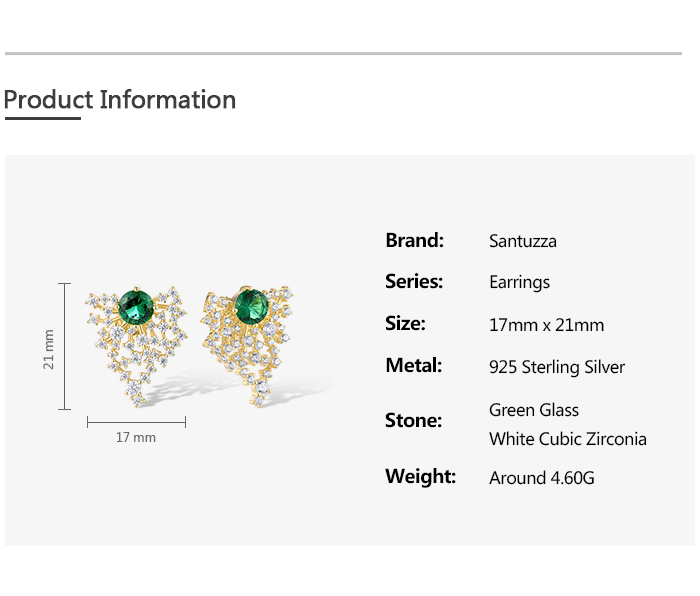This screenshot has height=596, width=700.
Task: Click the Stone: label
Action: 413,420
